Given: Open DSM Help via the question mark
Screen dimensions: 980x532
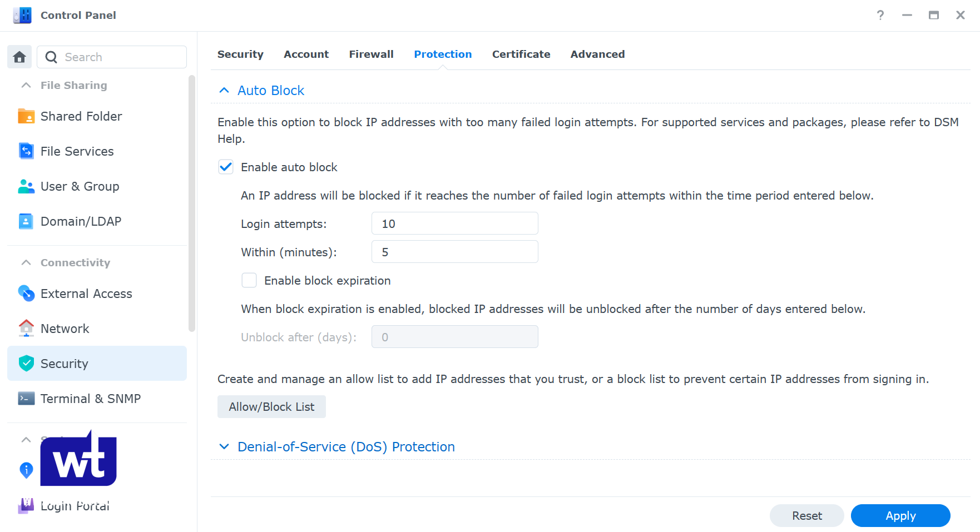Looking at the screenshot, I should [880, 16].
